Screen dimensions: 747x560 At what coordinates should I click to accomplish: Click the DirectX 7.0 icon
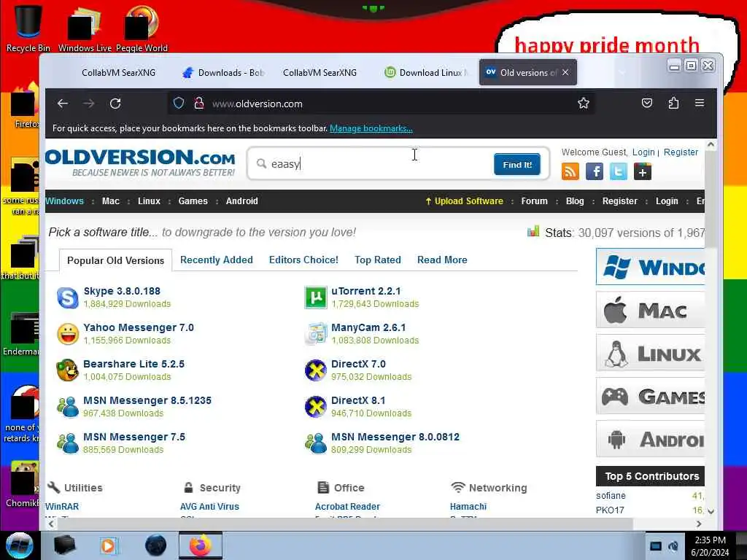coord(315,370)
